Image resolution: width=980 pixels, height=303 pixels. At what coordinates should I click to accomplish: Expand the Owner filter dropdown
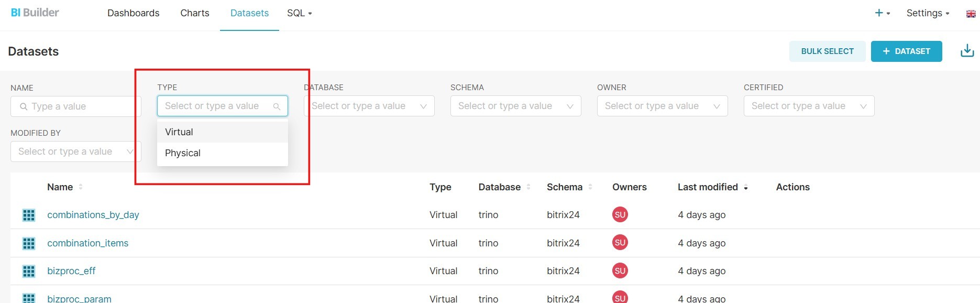coord(662,106)
